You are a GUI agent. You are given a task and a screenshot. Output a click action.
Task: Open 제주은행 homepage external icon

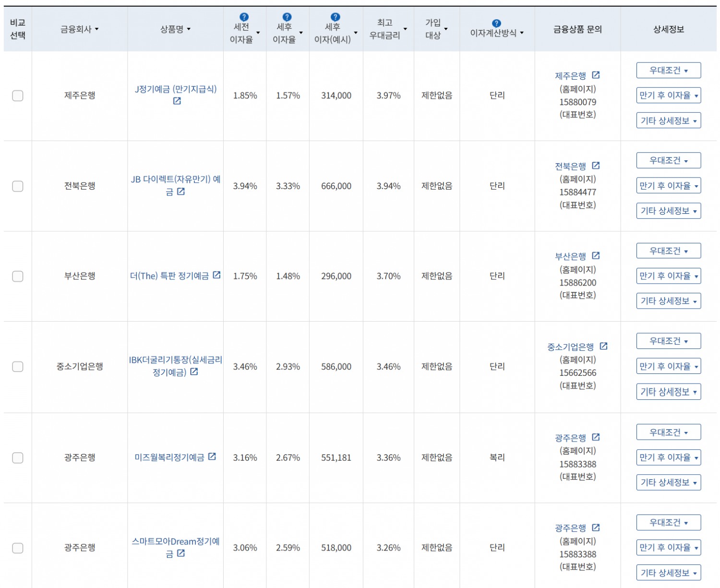596,75
